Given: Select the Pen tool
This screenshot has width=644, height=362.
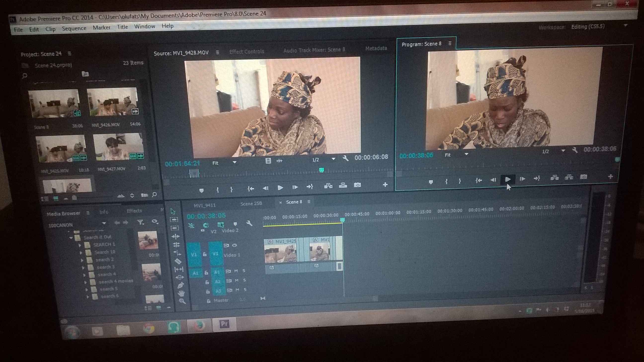Looking at the screenshot, I should 180,285.
